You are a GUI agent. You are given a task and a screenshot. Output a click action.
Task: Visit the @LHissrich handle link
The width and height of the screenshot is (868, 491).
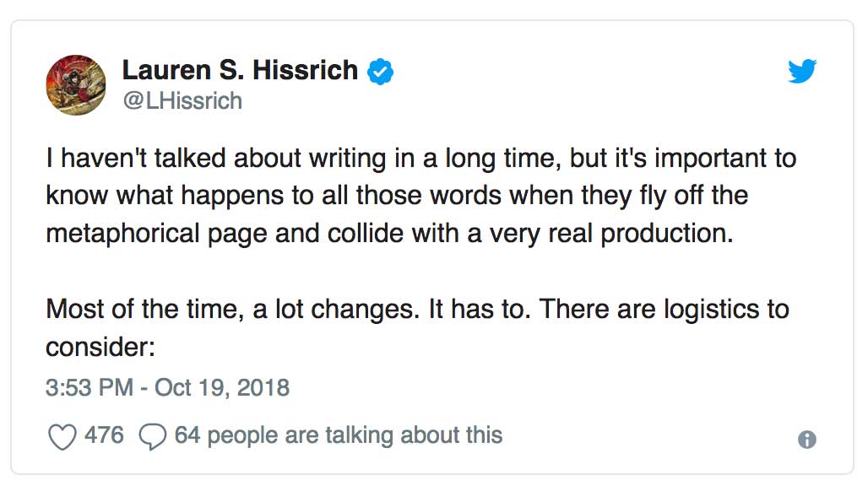(x=182, y=101)
